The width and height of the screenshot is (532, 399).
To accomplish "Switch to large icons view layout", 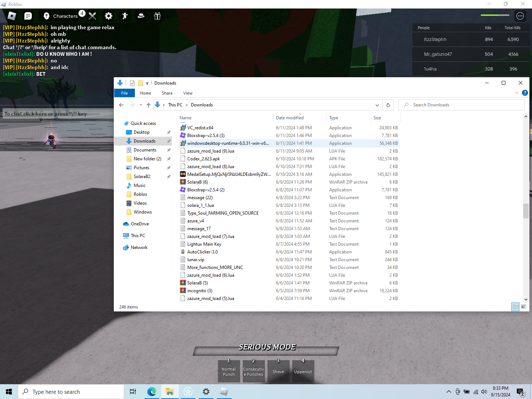I will pyautogui.click(x=524, y=307).
